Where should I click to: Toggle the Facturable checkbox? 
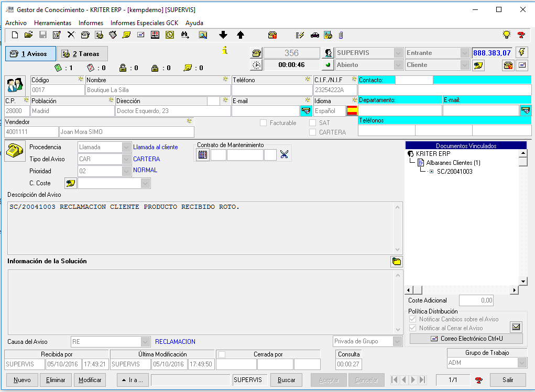pyautogui.click(x=263, y=122)
